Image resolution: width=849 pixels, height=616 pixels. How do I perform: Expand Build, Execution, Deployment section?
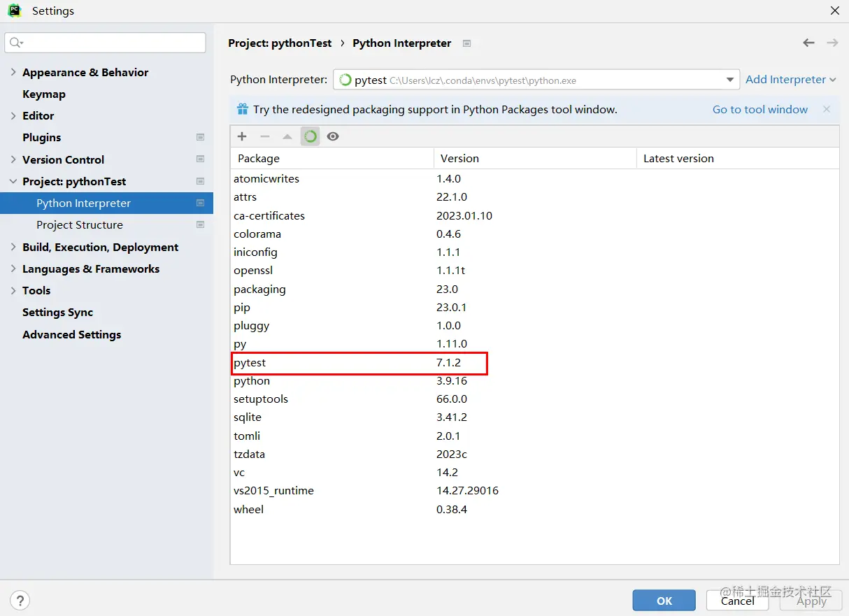[13, 247]
